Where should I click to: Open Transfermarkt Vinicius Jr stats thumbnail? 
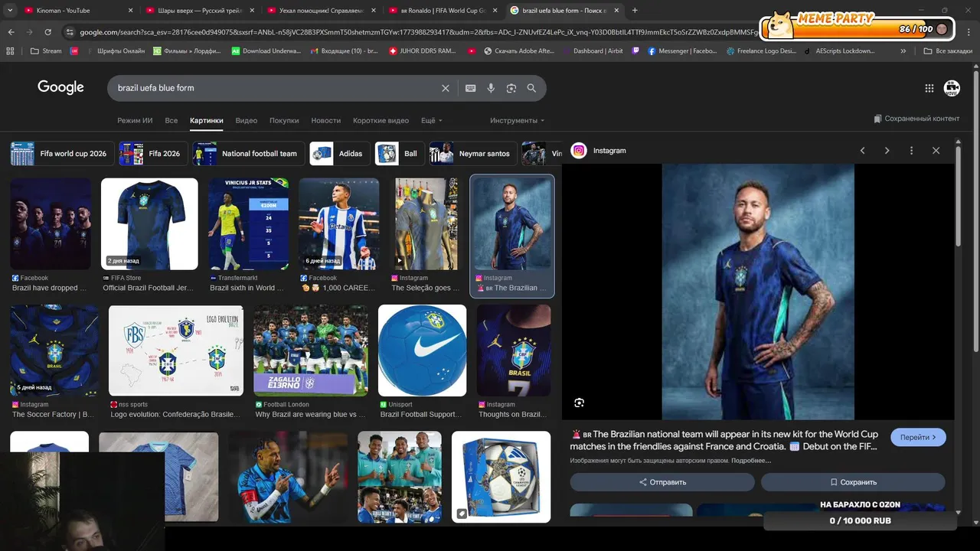249,224
